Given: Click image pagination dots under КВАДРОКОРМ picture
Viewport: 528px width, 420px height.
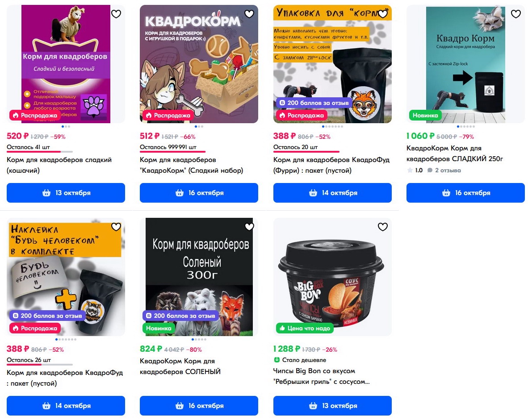Looking at the screenshot, I should coord(199,127).
